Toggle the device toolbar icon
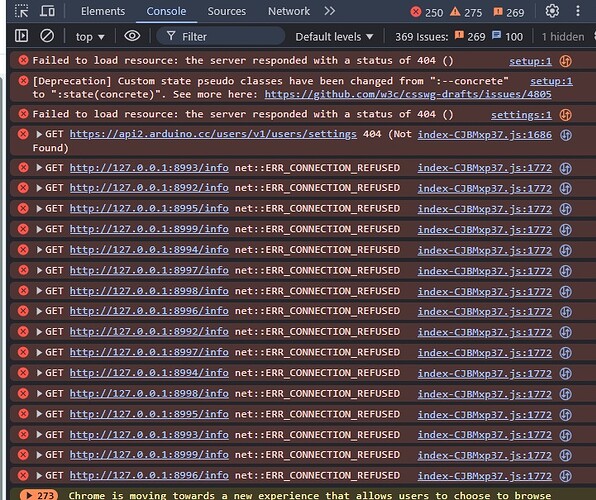 click(47, 11)
